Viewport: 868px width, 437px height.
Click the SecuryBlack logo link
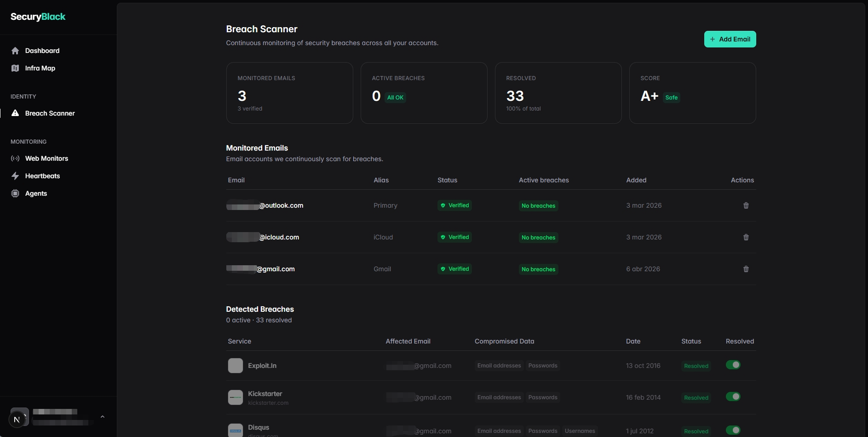[38, 17]
